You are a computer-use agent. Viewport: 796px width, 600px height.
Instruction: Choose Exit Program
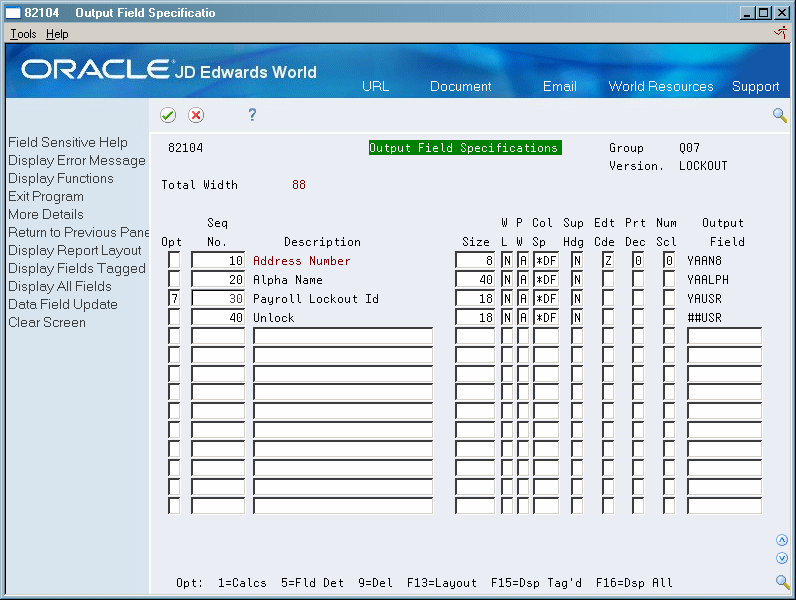tap(46, 196)
